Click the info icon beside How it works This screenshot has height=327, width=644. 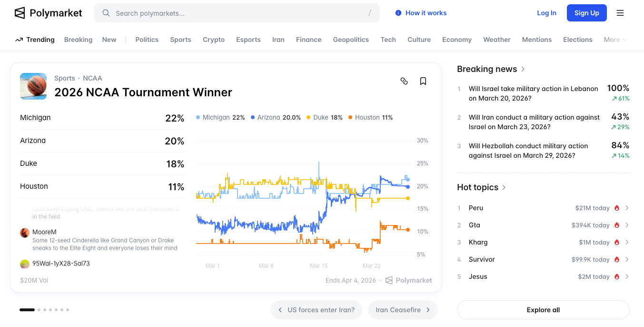click(398, 13)
